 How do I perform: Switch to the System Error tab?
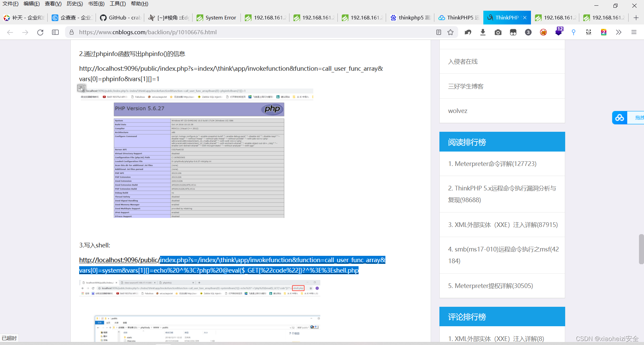[x=217, y=18]
